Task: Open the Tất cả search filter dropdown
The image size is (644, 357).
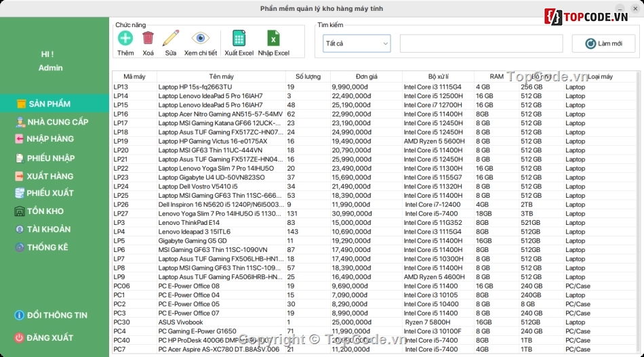Action: point(357,43)
